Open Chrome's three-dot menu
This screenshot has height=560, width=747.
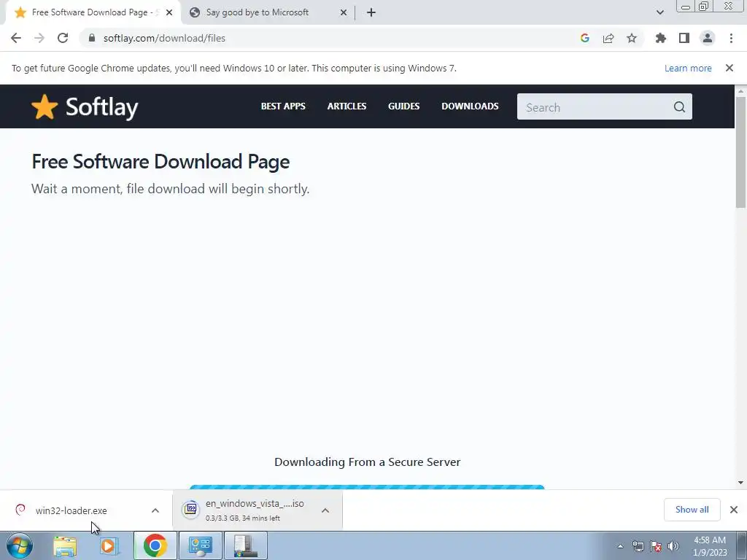pos(731,38)
